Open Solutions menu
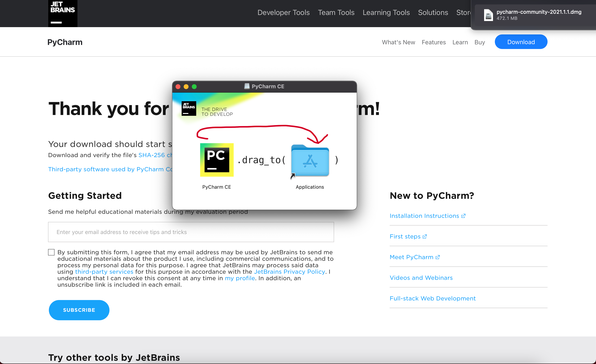The image size is (596, 364). (x=433, y=12)
